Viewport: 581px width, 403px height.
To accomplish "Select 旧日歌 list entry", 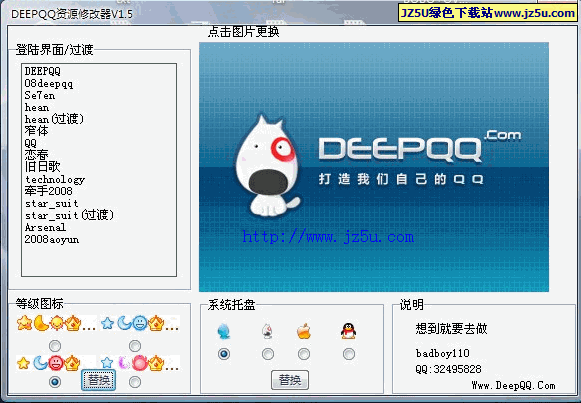I will click(42, 167).
